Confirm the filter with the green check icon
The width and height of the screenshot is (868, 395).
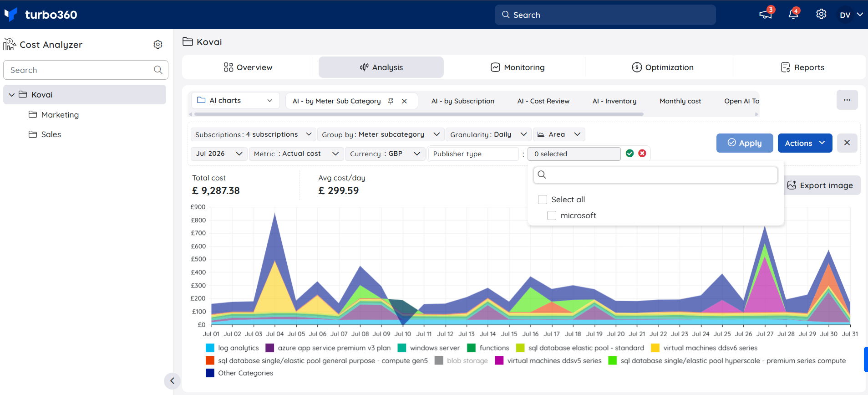(x=629, y=154)
